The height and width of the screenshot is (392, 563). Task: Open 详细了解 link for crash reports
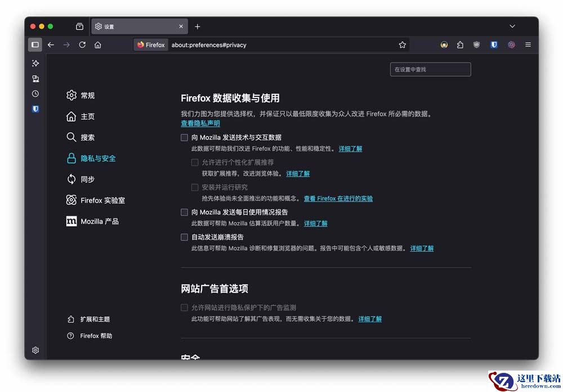422,248
